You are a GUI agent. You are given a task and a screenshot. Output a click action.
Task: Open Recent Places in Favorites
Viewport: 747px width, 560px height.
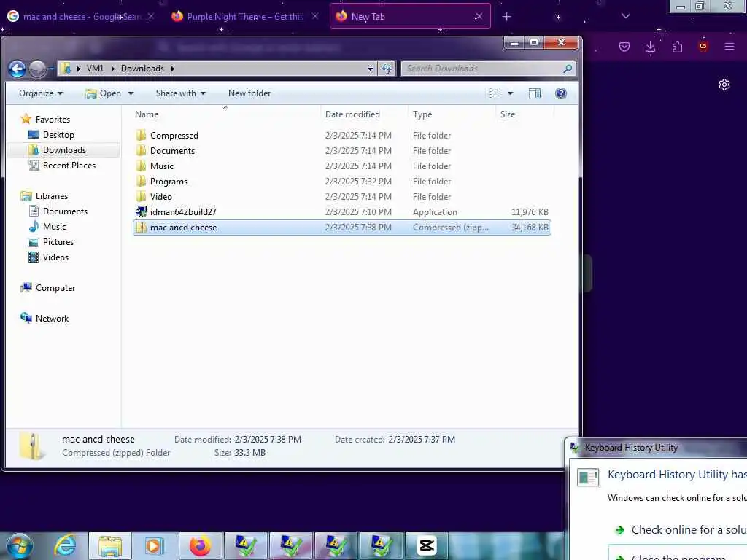coord(69,166)
